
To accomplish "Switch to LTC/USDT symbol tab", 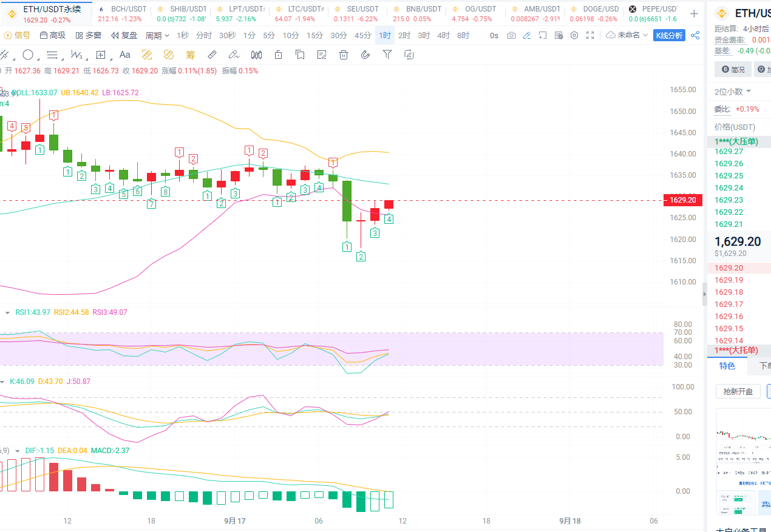I will coord(299,13).
